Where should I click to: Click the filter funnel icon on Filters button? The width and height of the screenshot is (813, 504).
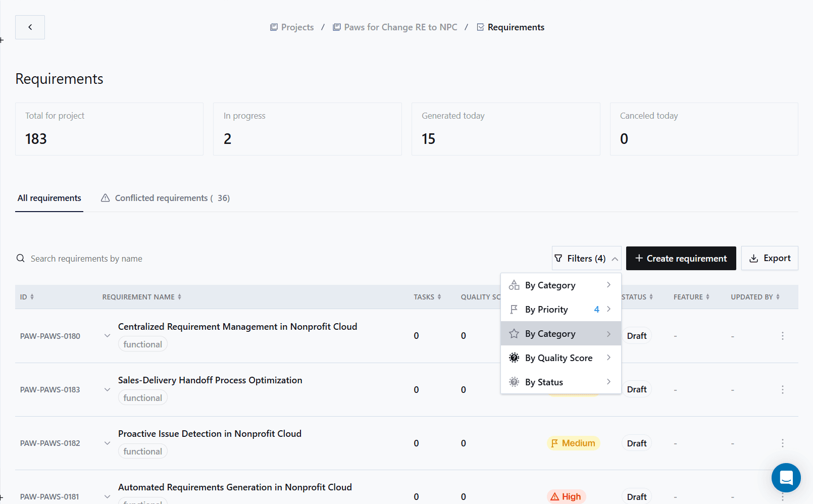pos(560,258)
